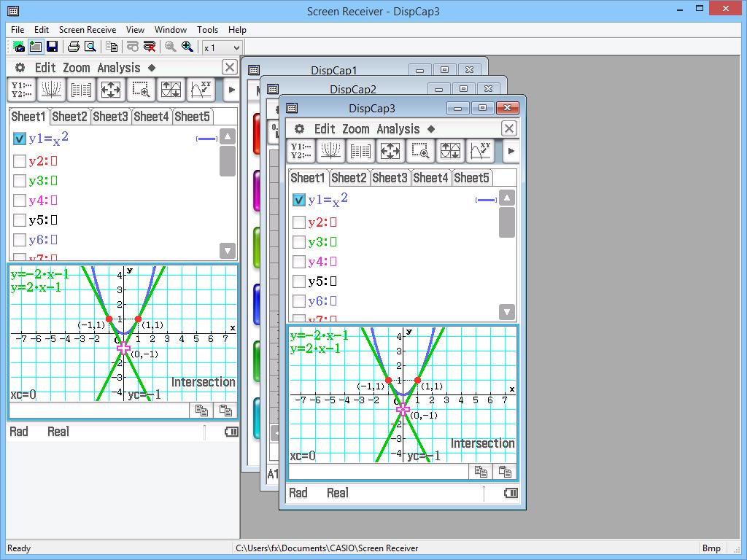The height and width of the screenshot is (560, 747).
Task: Click the disconnect icon with red X
Action: point(150,47)
